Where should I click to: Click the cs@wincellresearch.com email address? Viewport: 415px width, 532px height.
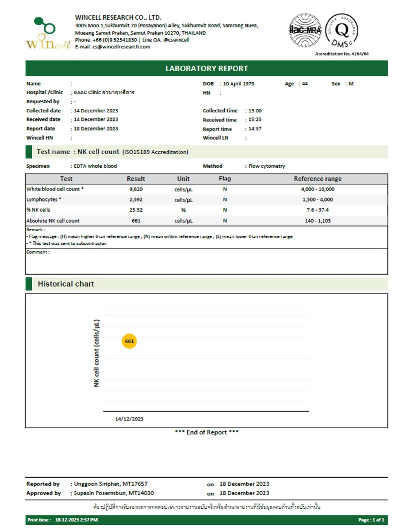(121, 47)
